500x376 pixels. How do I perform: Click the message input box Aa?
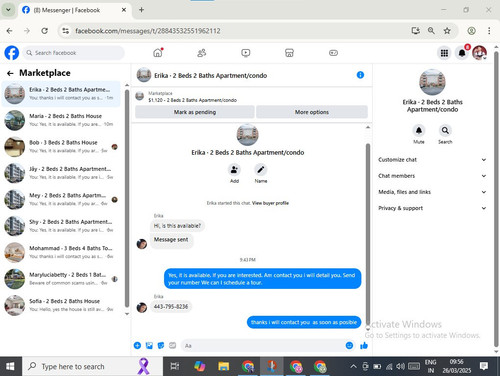point(263,345)
